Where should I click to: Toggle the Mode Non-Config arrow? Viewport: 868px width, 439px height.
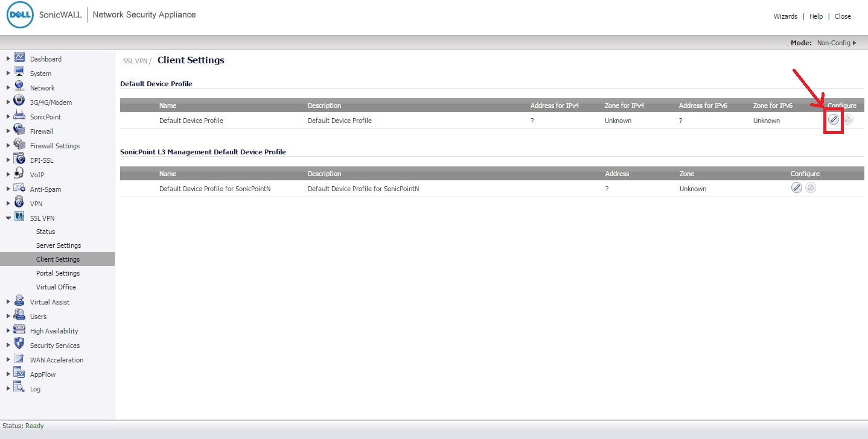(x=855, y=43)
